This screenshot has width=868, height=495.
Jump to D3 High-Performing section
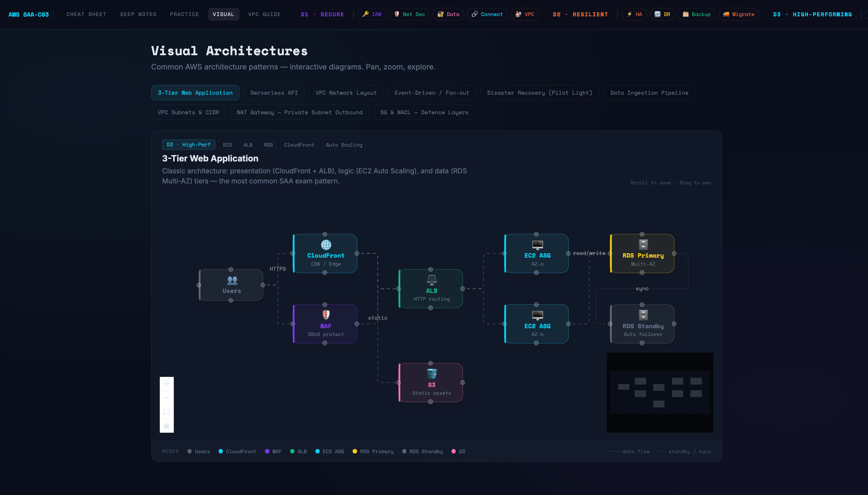tap(812, 14)
